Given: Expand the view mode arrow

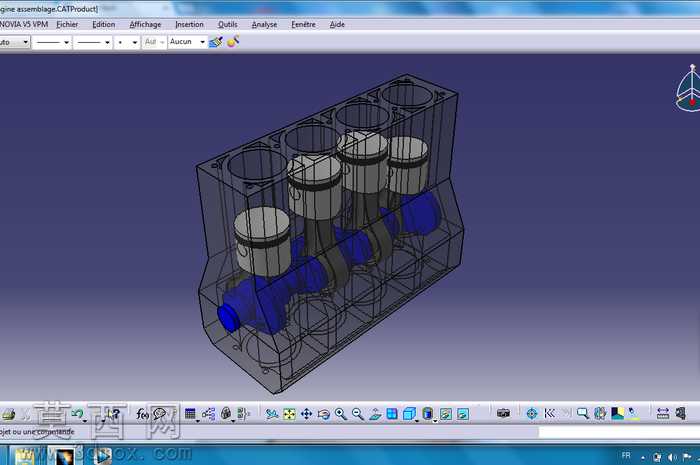Looking at the screenshot, I should pos(435,420).
